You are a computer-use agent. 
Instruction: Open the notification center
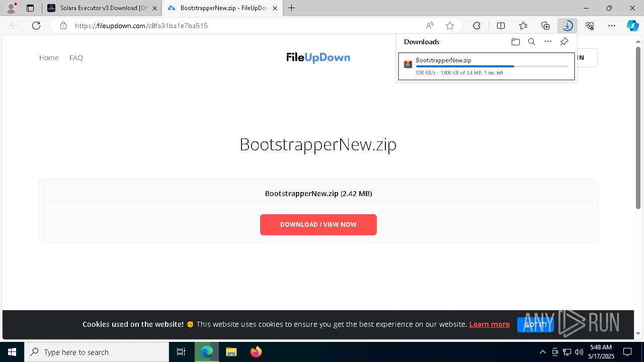coord(627,352)
